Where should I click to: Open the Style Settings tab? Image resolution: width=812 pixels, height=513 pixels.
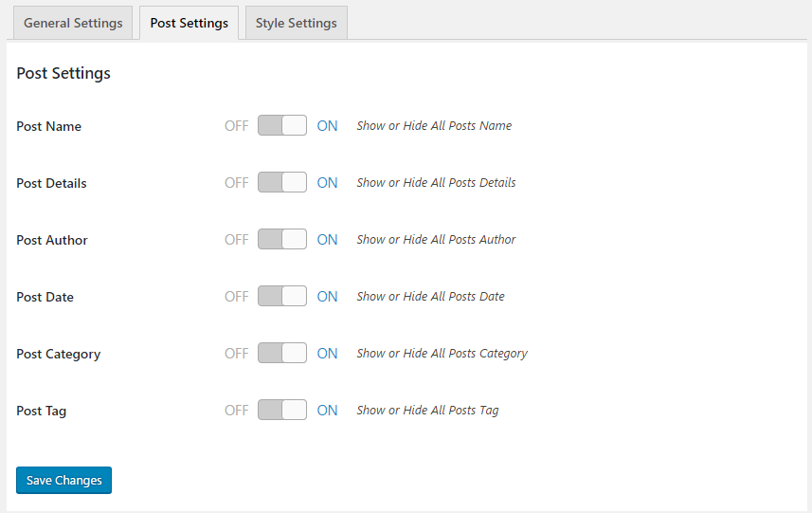[296, 23]
